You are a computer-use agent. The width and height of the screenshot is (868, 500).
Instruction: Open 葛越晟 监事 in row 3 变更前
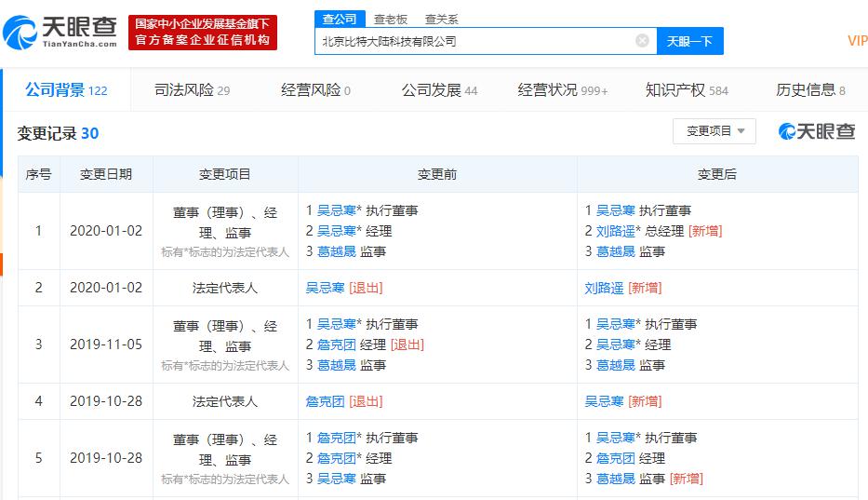[337, 365]
